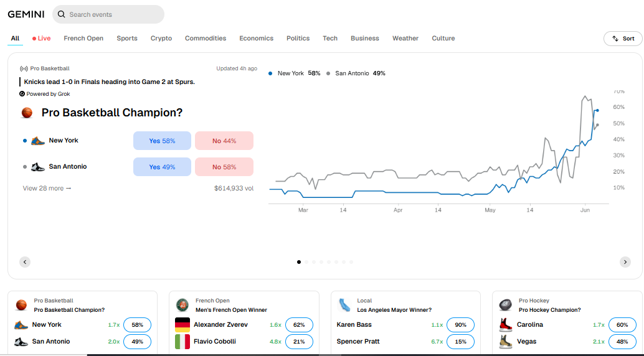The width and height of the screenshot is (644, 356).
Task: Open the Politics tab
Action: pyautogui.click(x=298, y=38)
